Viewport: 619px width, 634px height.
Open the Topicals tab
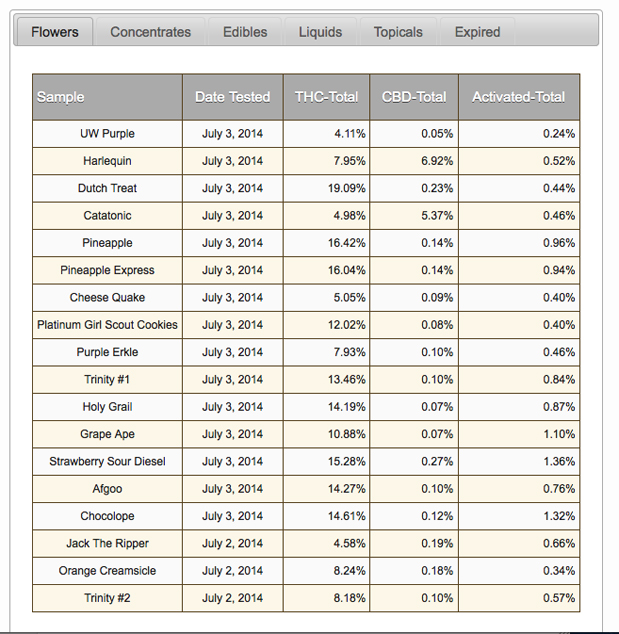398,32
